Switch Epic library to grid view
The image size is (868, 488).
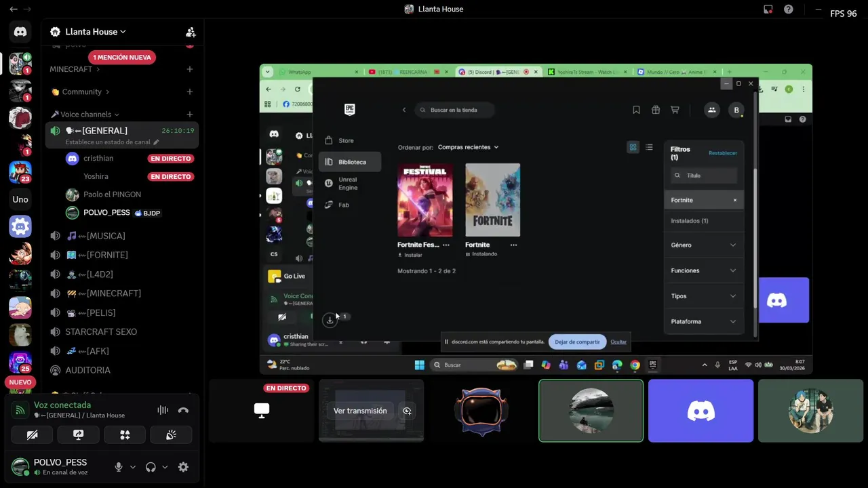tap(633, 147)
